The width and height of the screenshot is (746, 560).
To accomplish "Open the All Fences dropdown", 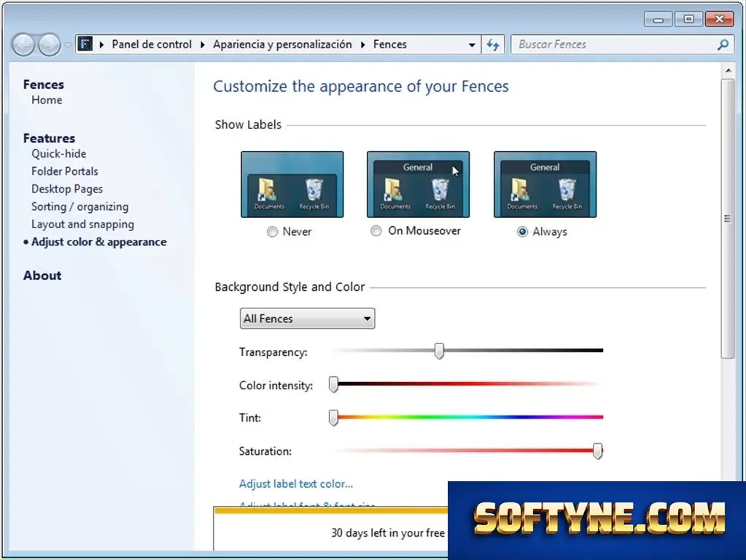I will point(307,319).
